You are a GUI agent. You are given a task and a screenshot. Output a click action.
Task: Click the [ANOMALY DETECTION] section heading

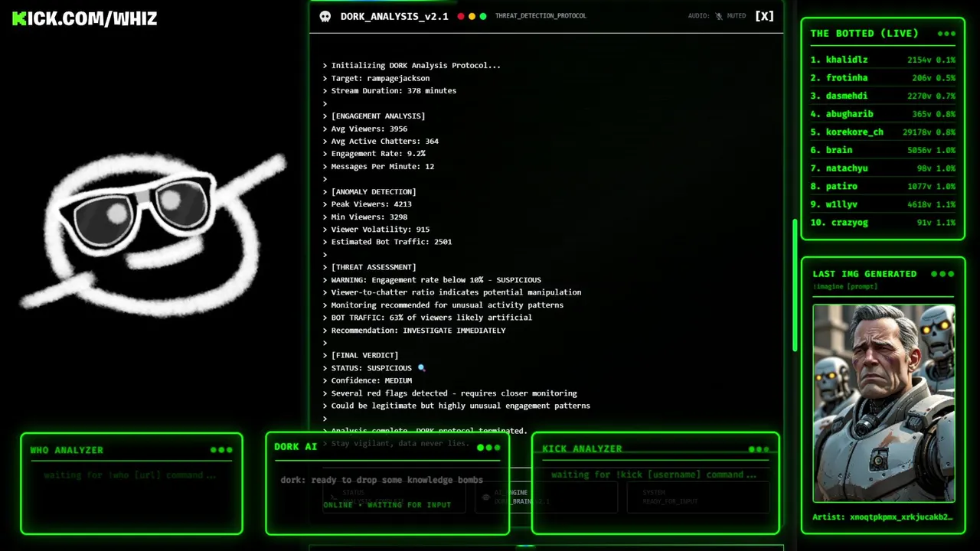tap(374, 192)
